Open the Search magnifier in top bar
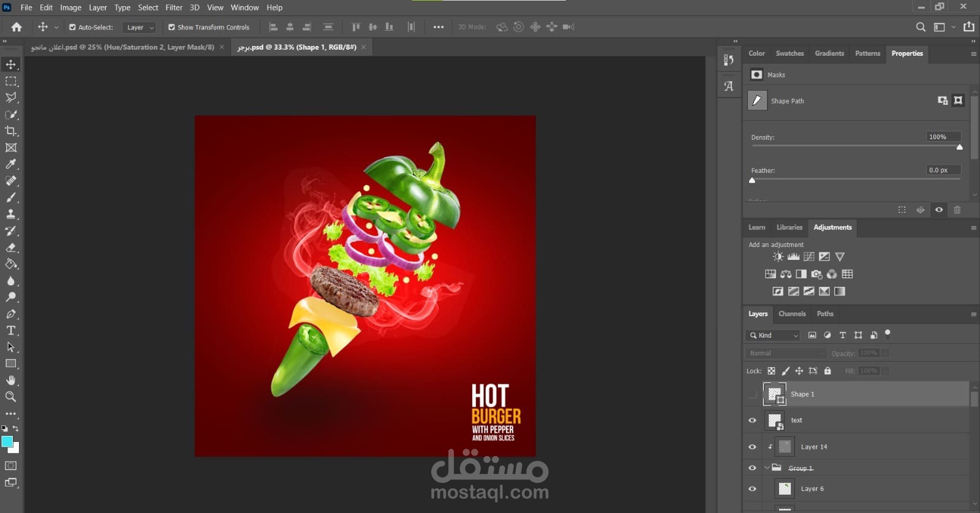The height and width of the screenshot is (513, 980). [x=921, y=27]
